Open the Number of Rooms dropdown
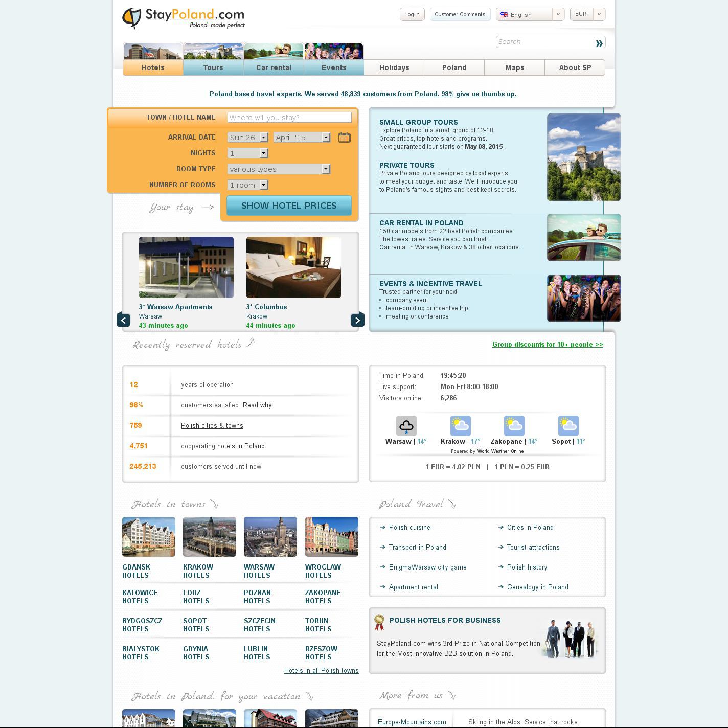The width and height of the screenshot is (728, 728). [x=247, y=185]
